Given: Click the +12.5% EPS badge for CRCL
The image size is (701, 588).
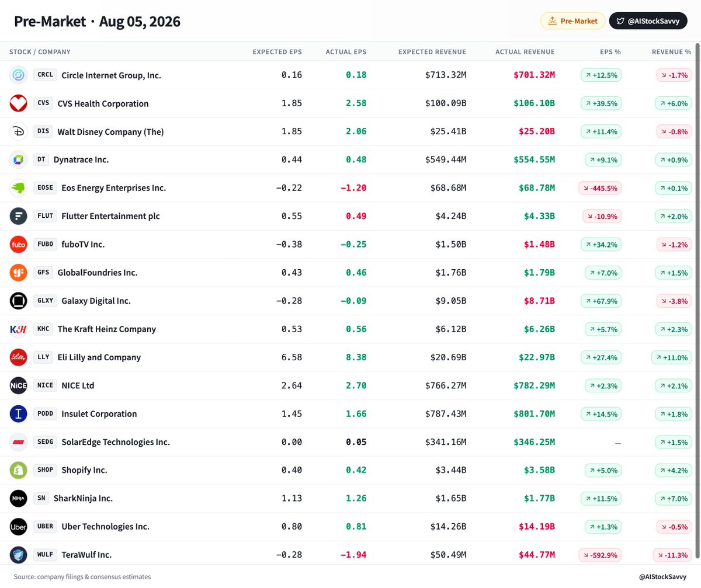Looking at the screenshot, I should (x=601, y=75).
